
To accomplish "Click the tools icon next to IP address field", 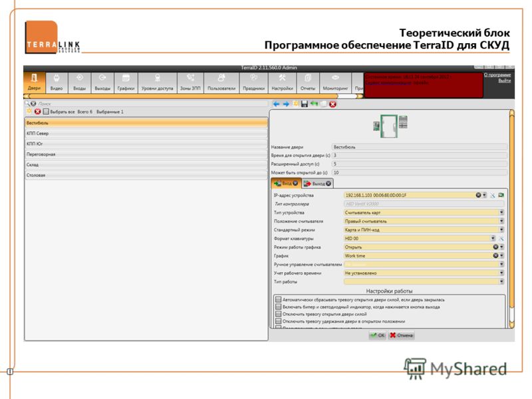I will pyautogui.click(x=492, y=196).
